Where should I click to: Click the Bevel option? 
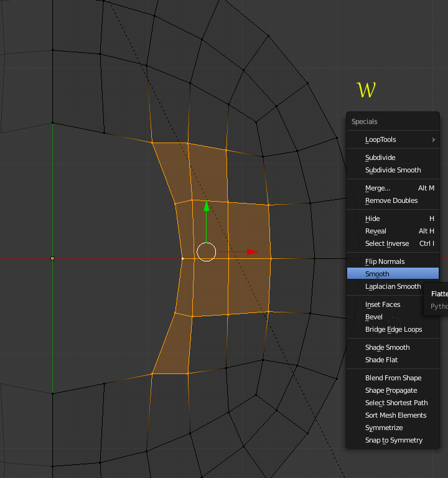pos(393,317)
